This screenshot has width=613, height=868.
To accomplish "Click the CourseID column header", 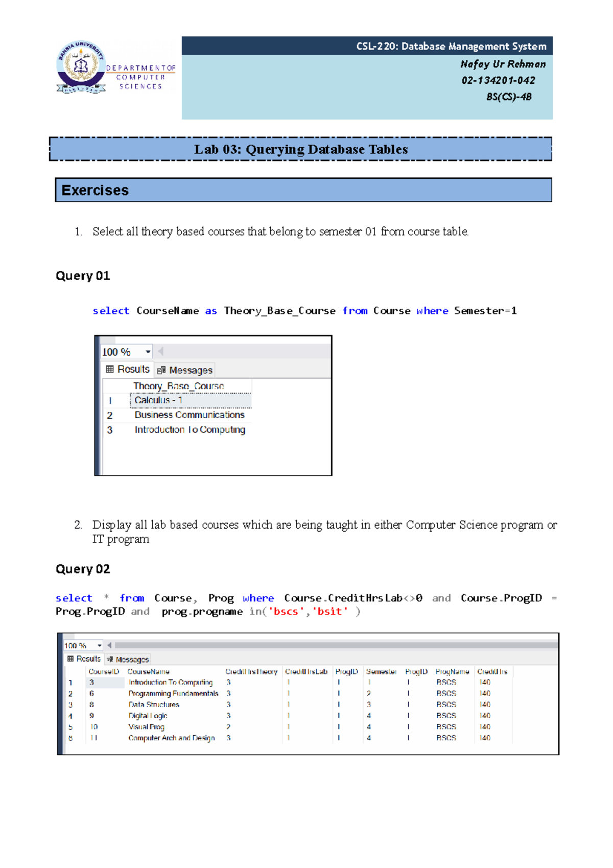I will pos(104,672).
